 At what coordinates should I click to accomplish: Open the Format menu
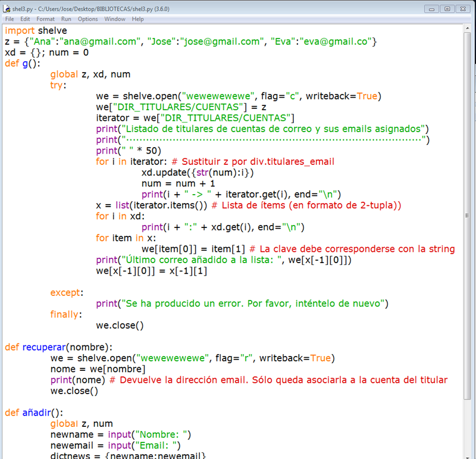(46, 19)
